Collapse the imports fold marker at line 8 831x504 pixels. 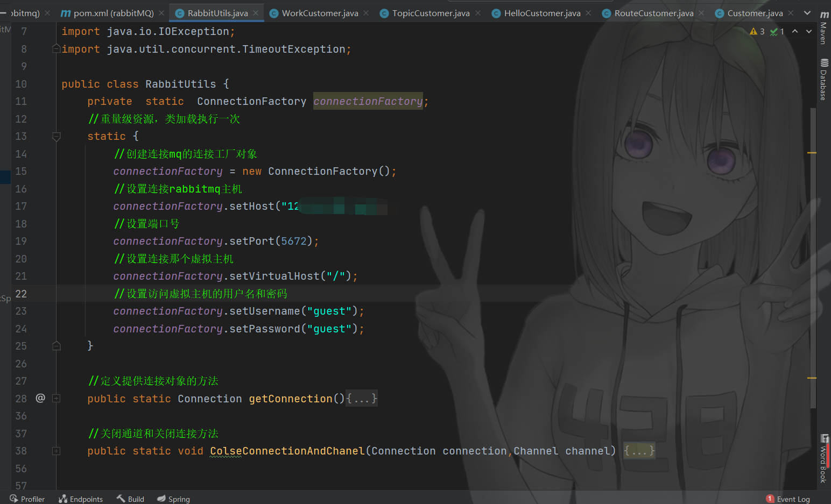coord(56,49)
